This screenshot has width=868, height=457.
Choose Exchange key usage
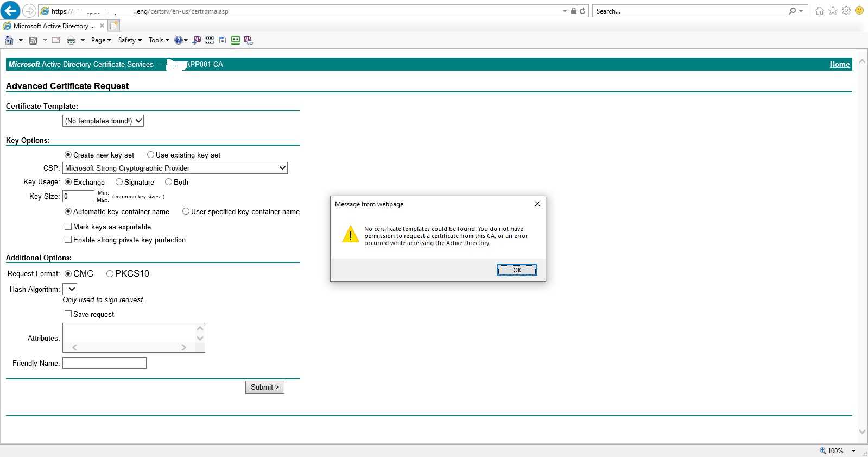(68, 182)
